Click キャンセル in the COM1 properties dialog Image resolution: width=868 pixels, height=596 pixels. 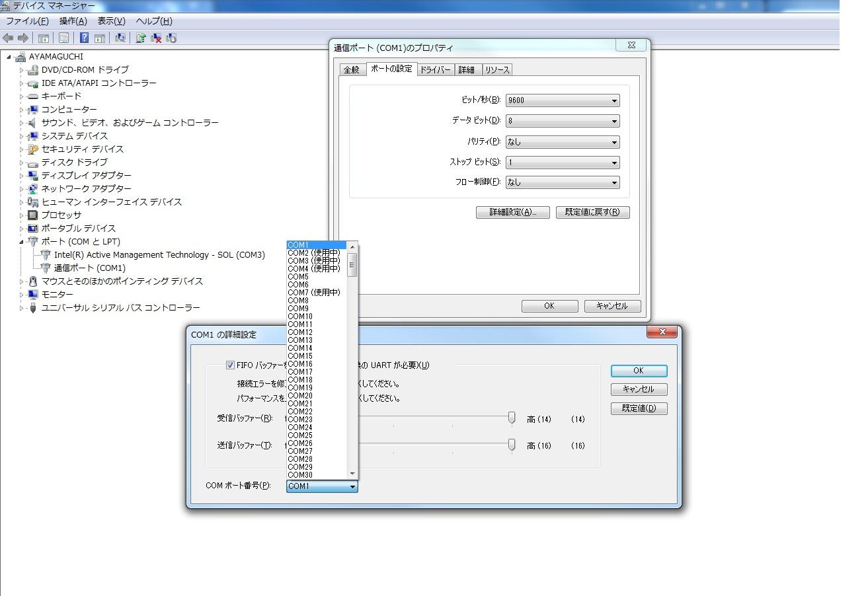coord(612,307)
